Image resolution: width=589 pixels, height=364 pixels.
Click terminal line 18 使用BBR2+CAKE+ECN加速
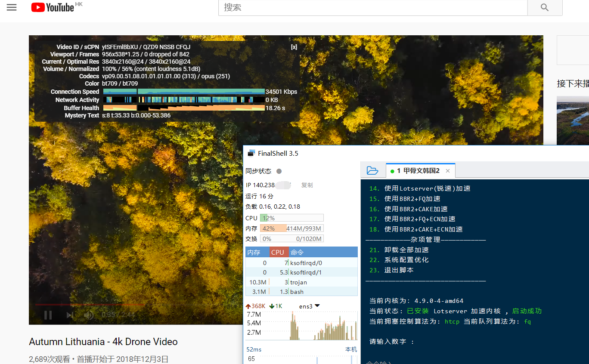click(x=416, y=229)
